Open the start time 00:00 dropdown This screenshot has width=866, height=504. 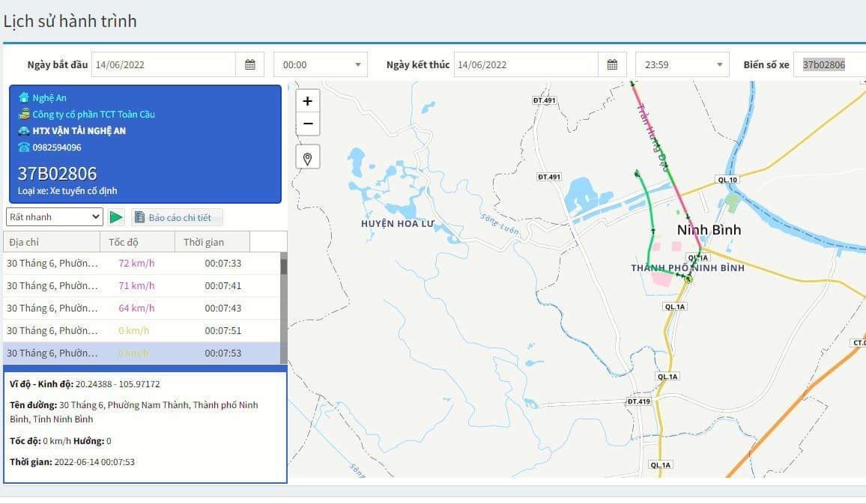321,64
